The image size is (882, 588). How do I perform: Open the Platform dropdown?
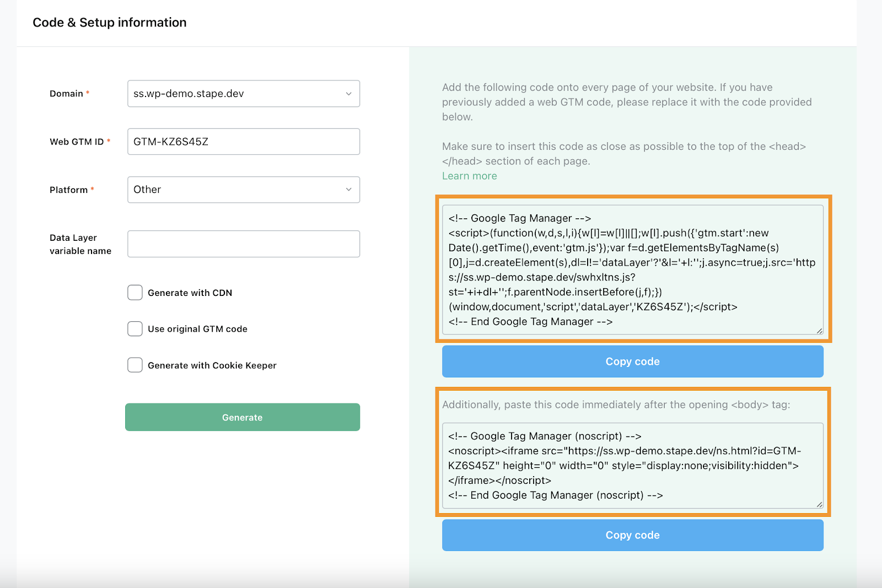tap(243, 190)
